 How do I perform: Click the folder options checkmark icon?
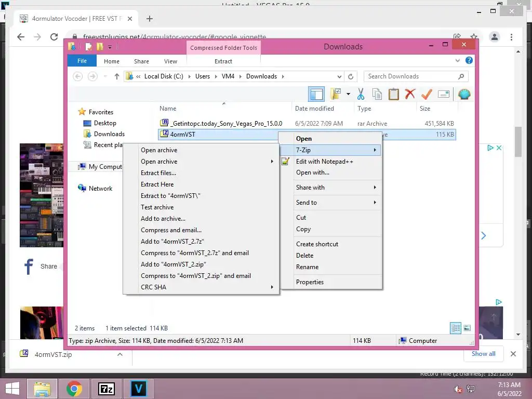click(x=336, y=94)
